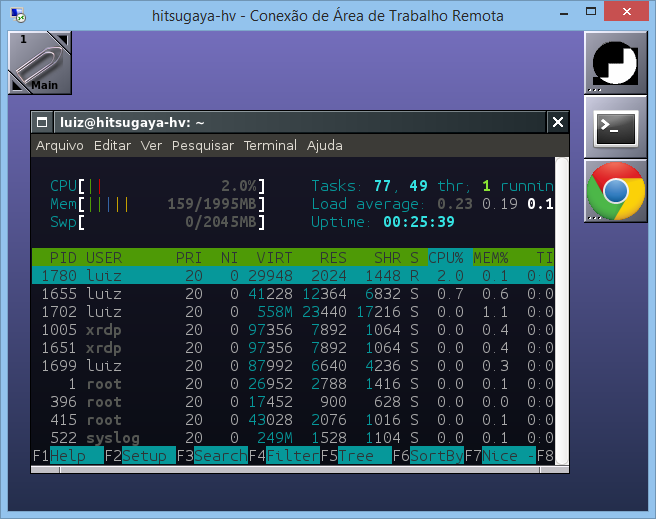The image size is (656, 519).
Task: Select process row 1005 xrdp
Action: (x=293, y=330)
